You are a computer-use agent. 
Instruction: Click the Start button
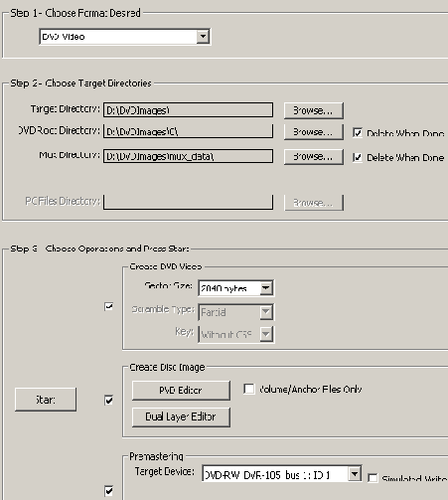tap(46, 400)
